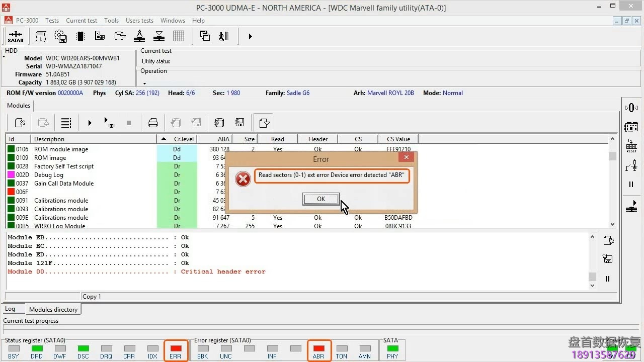Expand the HDD panel arrow

4,57
